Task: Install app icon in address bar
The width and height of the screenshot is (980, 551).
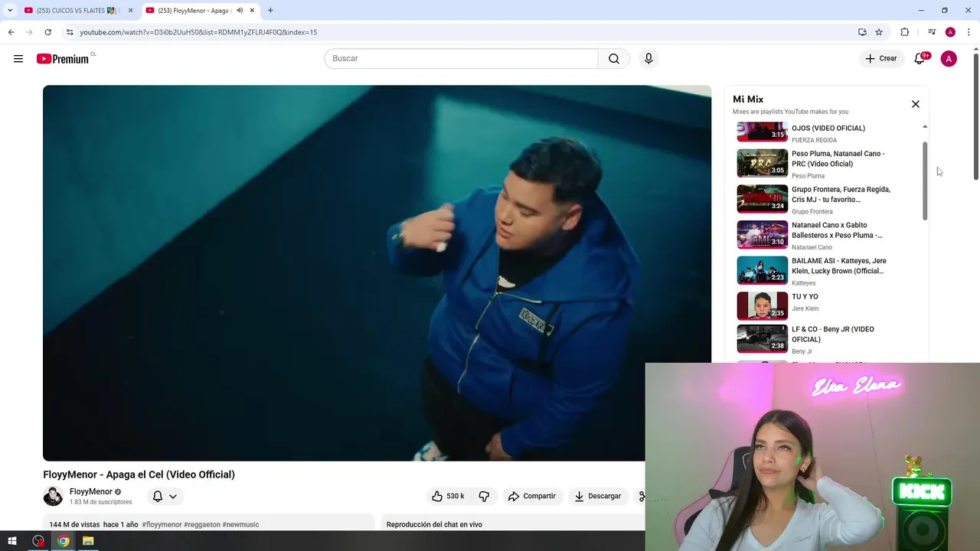Action: pyautogui.click(x=863, y=32)
